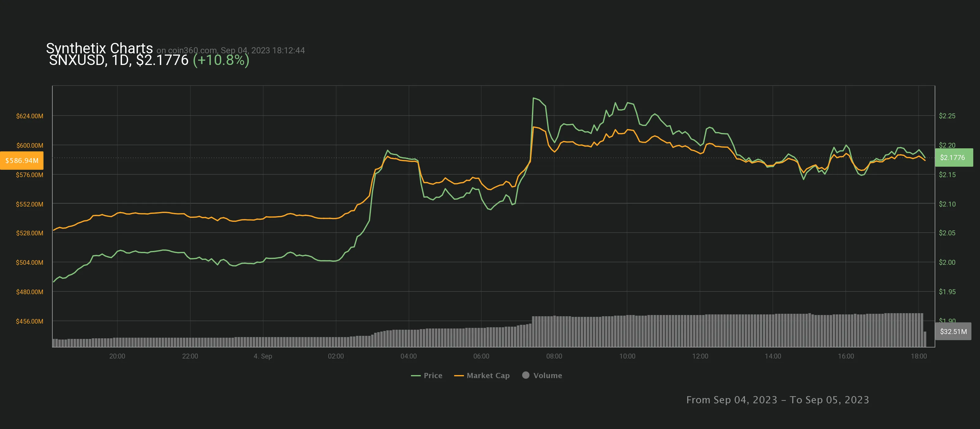Screen dimensions: 980x429
Task: Click the orange $586.94M market cap label
Action: [x=22, y=161]
